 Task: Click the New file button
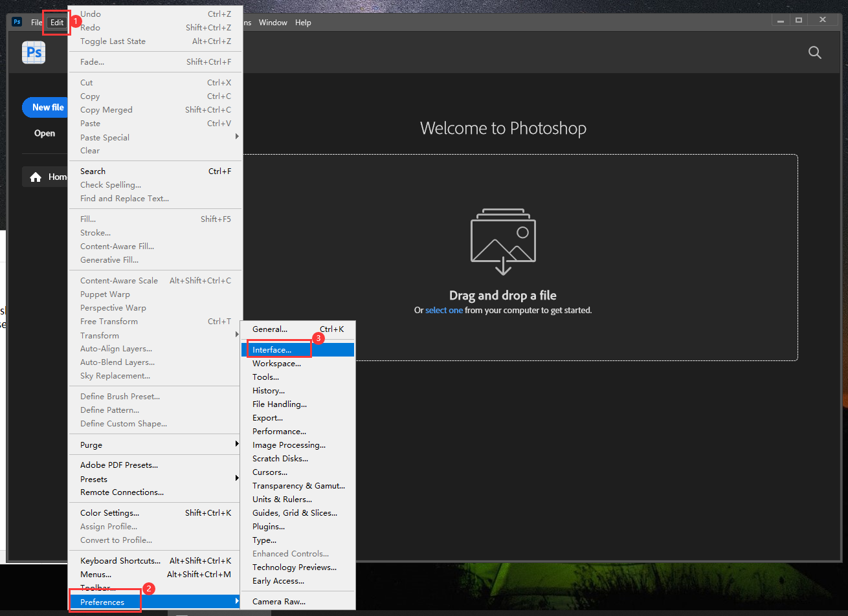pyautogui.click(x=47, y=107)
